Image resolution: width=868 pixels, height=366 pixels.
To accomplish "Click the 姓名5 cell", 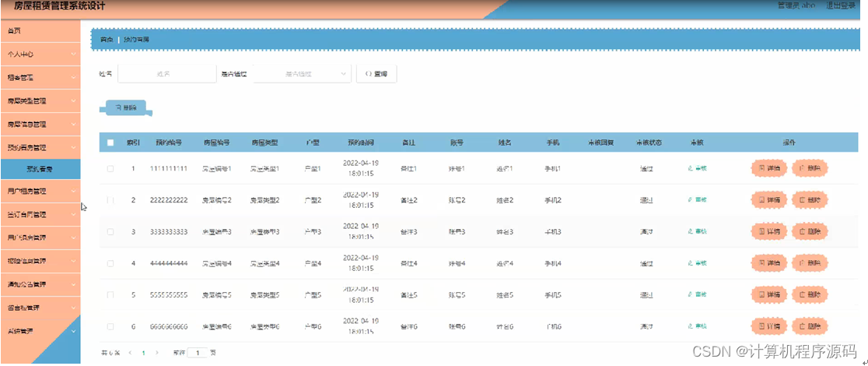I will 505,295.
